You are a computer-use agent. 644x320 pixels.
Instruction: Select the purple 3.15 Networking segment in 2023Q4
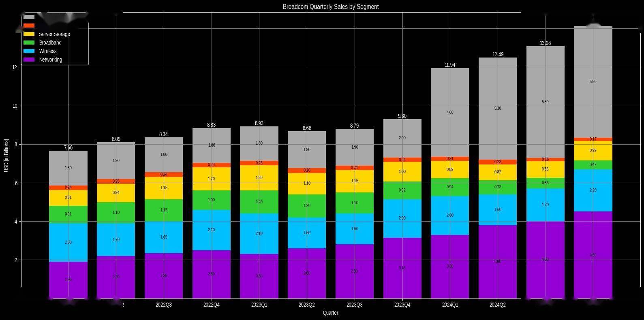[402, 268]
